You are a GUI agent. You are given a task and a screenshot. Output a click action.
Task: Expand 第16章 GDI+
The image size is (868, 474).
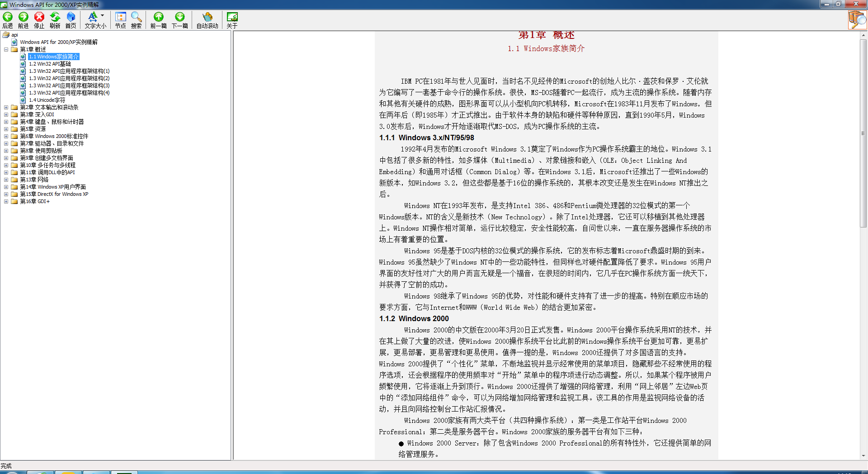[x=6, y=201]
